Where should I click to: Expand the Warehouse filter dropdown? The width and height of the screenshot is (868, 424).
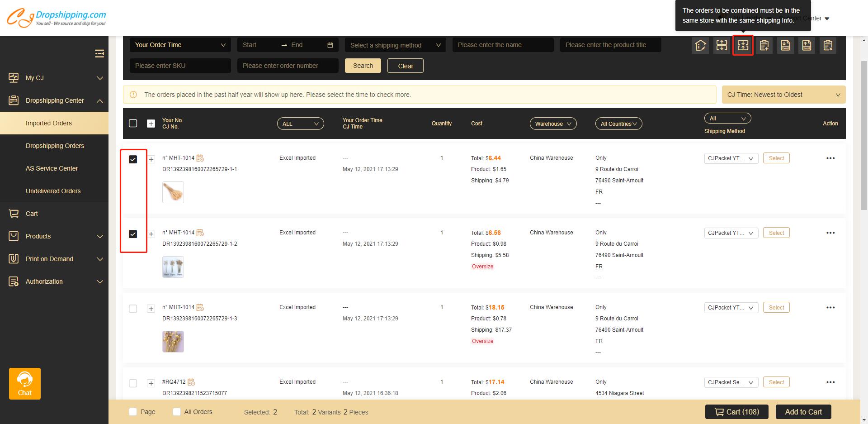[x=553, y=124]
